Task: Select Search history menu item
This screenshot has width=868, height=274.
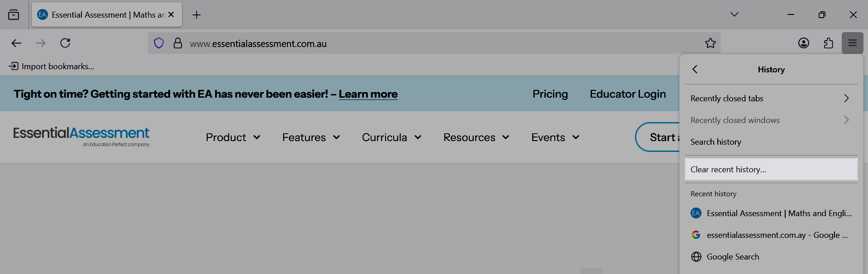Action: 771,142
